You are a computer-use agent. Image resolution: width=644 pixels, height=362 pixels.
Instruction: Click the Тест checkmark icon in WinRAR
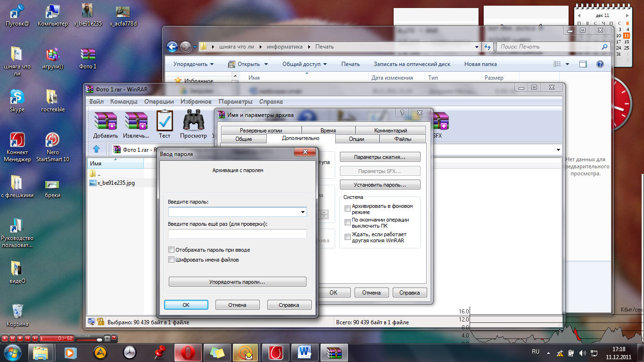tap(165, 121)
